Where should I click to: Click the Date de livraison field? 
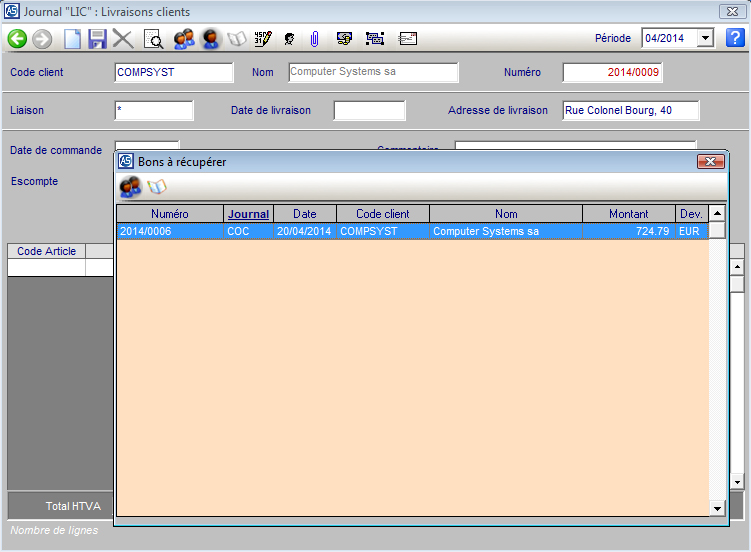point(369,110)
